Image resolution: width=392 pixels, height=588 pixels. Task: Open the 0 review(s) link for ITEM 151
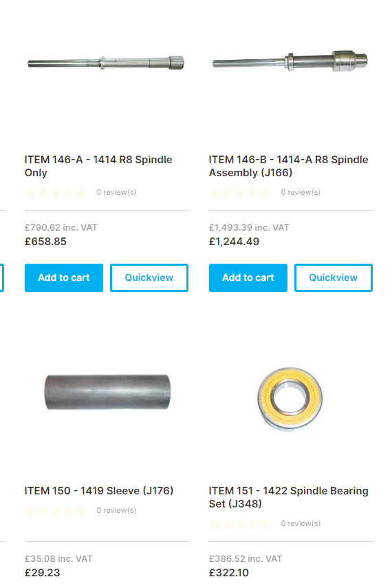click(301, 523)
